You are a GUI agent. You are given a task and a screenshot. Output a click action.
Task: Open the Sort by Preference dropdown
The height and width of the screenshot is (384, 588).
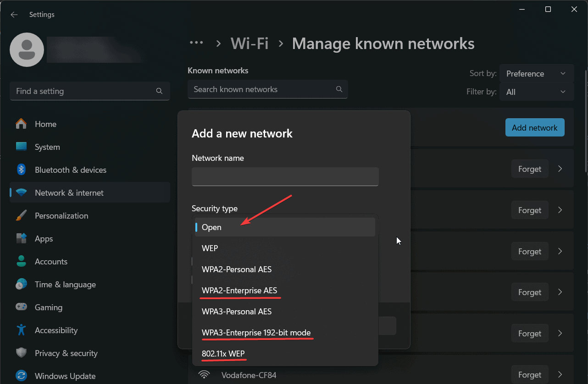(x=537, y=74)
